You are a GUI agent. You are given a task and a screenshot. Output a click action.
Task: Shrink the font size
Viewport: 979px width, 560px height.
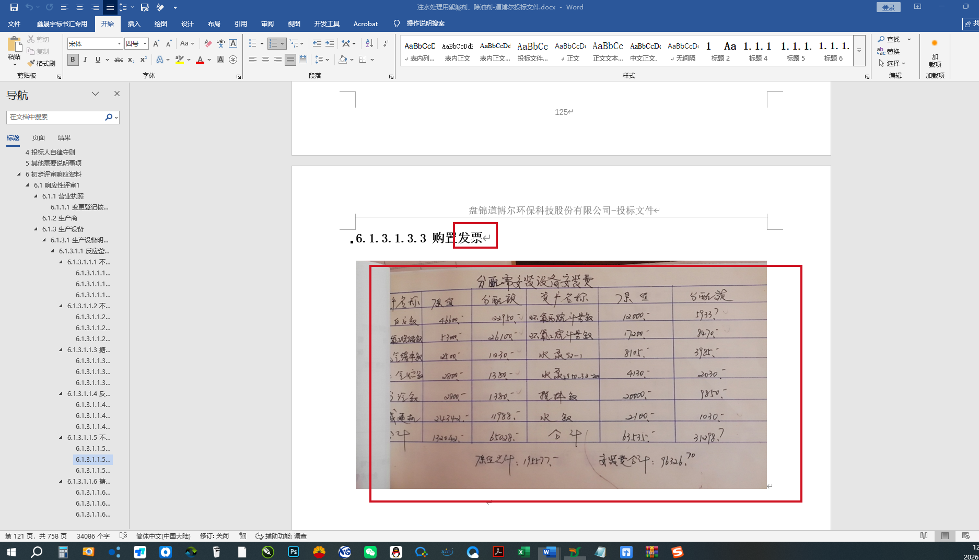(x=168, y=43)
